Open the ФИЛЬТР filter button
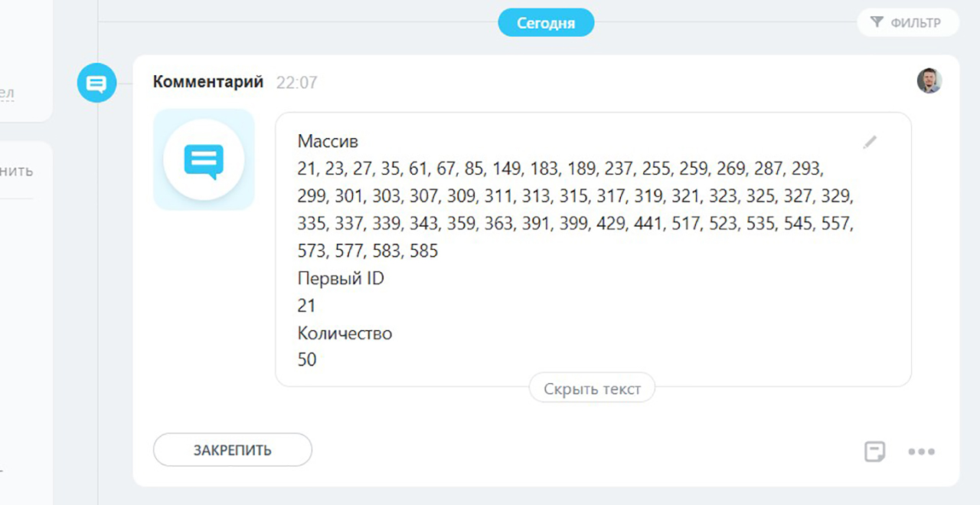This screenshot has width=980, height=505. click(908, 23)
